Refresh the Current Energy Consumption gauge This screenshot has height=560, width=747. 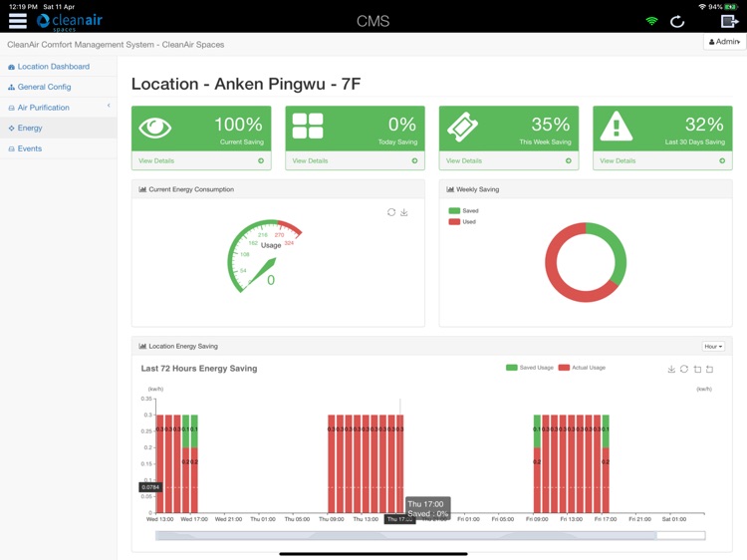[x=391, y=212]
